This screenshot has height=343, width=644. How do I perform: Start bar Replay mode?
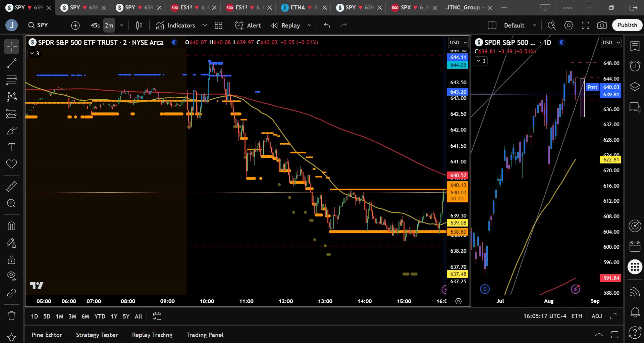click(x=286, y=25)
